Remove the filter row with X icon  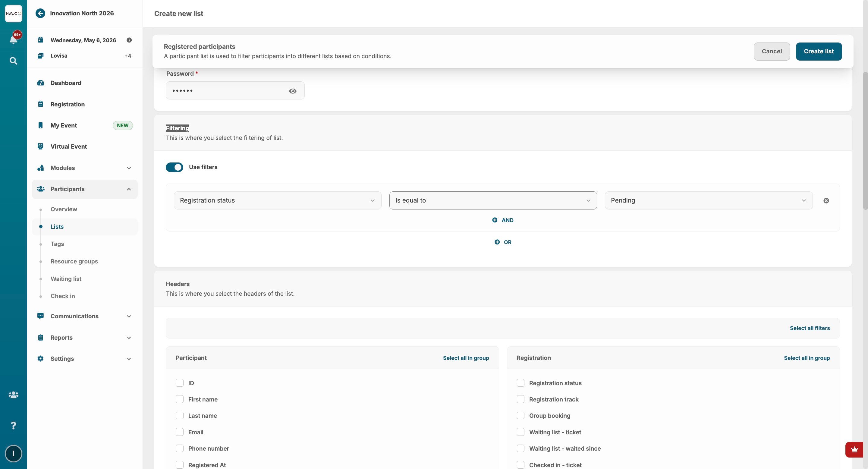point(826,201)
